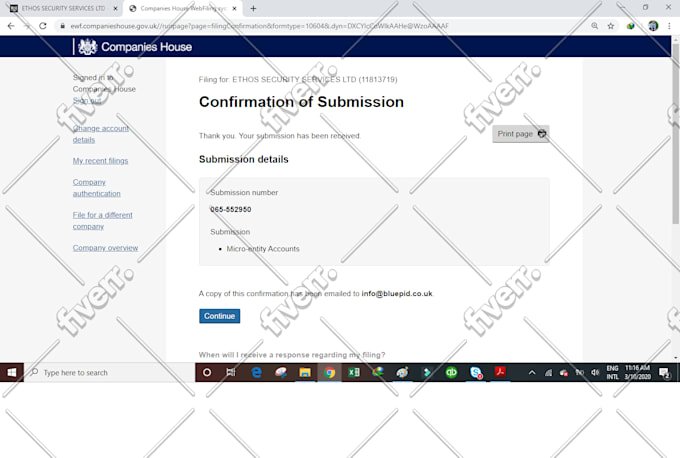Open Cortana circle icon on taskbar

[x=207, y=373]
